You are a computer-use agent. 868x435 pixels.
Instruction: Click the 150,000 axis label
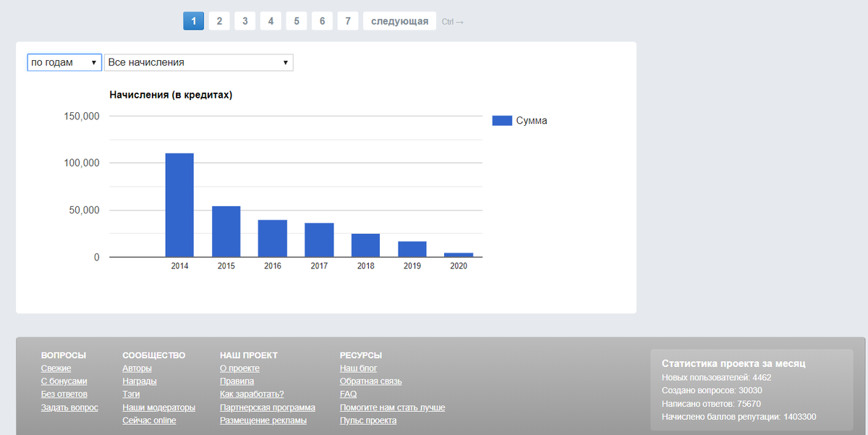pyautogui.click(x=82, y=116)
